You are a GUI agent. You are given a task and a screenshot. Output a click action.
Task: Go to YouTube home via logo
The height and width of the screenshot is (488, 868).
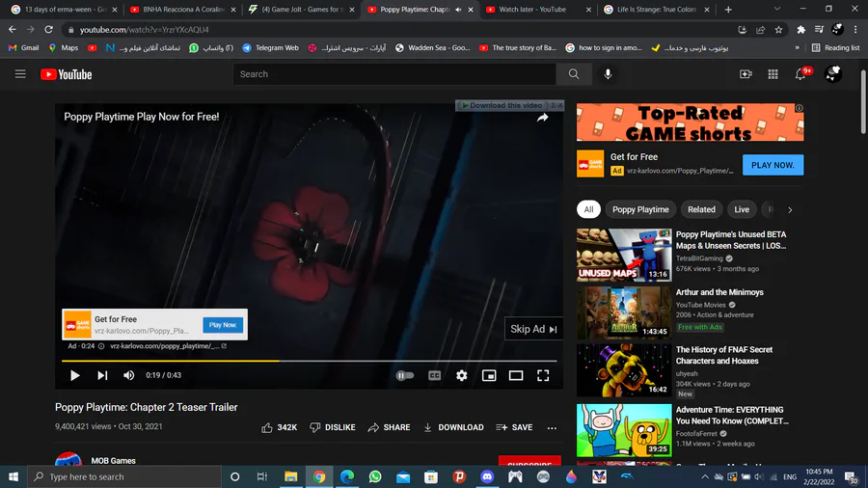66,74
